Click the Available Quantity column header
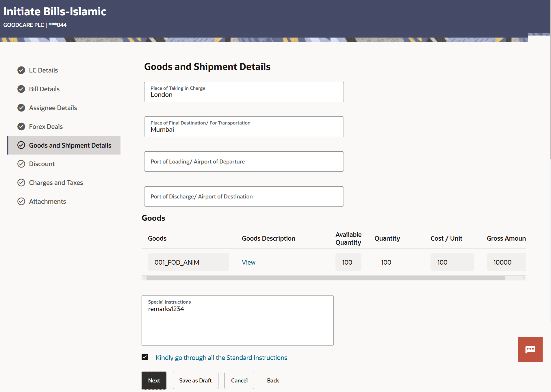The image size is (551, 392). click(x=348, y=238)
